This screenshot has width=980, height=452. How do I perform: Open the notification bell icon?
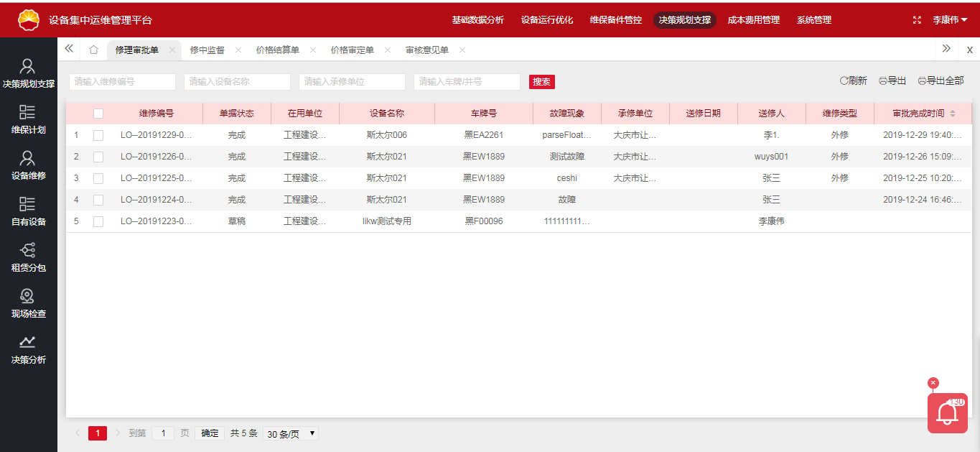(x=947, y=413)
